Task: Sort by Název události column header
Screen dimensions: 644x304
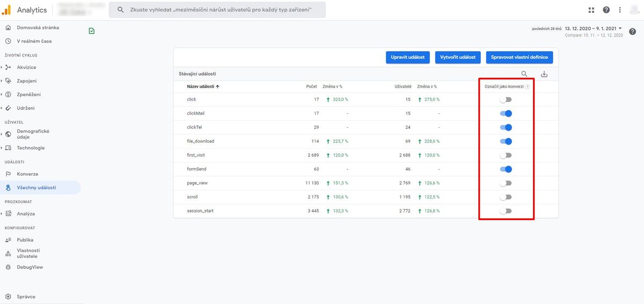Action: pyautogui.click(x=203, y=86)
